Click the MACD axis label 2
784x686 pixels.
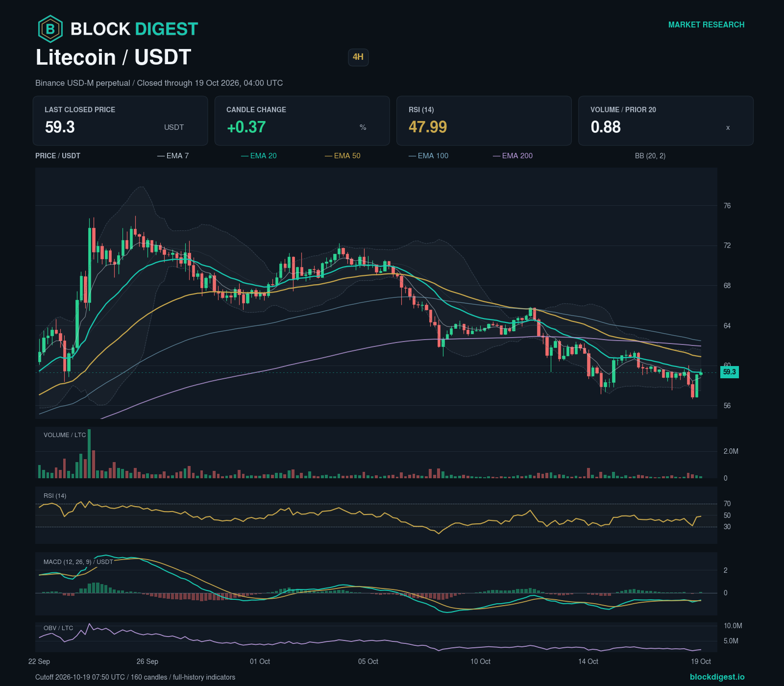coord(726,570)
